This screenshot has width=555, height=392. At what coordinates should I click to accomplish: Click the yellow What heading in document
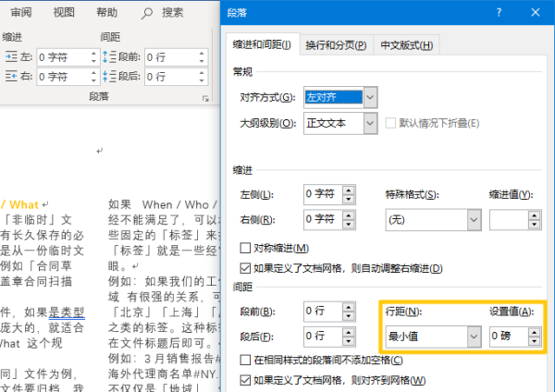(x=24, y=205)
